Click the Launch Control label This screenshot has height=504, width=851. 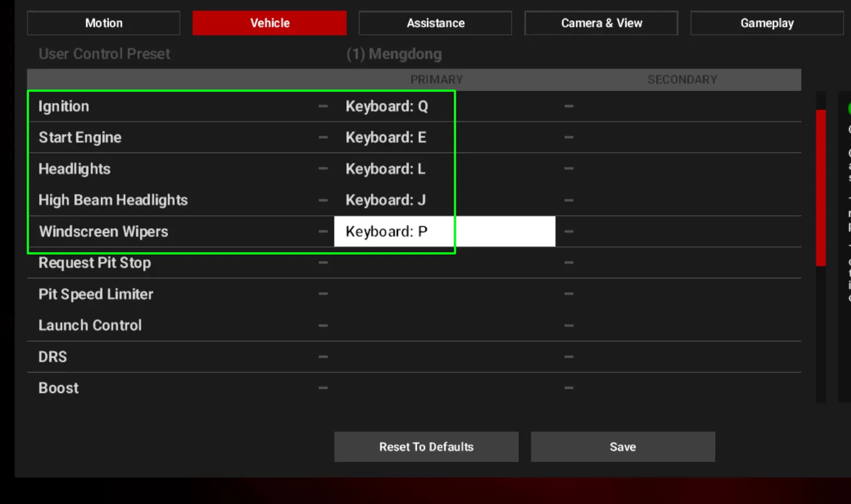tap(90, 325)
